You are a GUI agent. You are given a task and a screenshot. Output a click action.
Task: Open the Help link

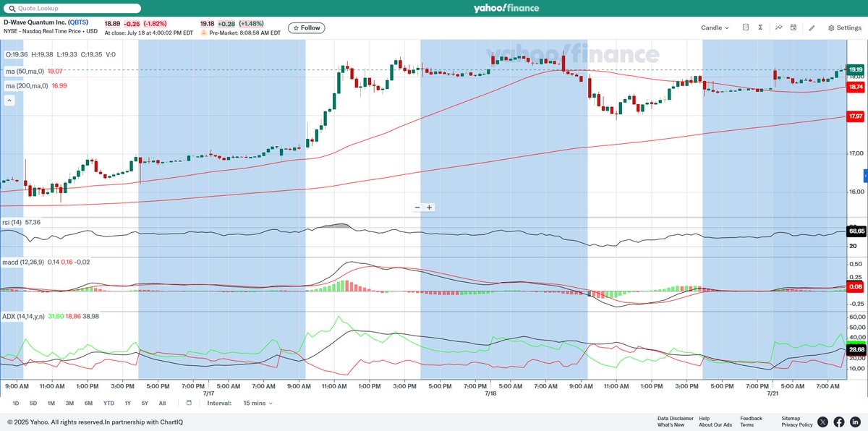705,418
